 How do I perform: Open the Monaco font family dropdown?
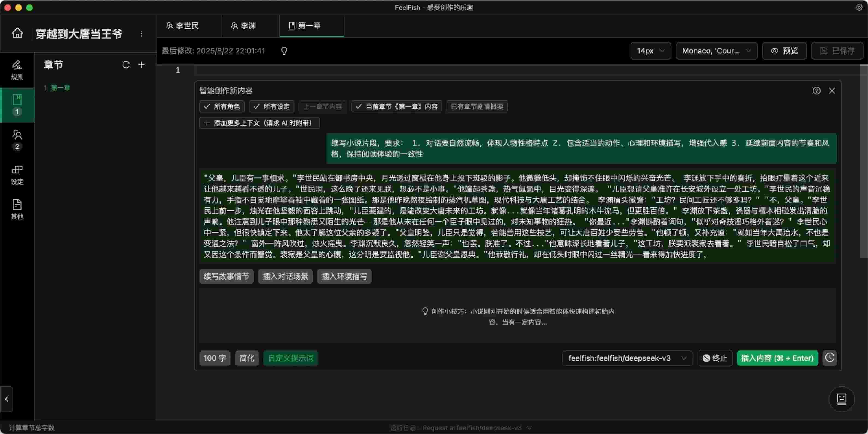click(716, 51)
